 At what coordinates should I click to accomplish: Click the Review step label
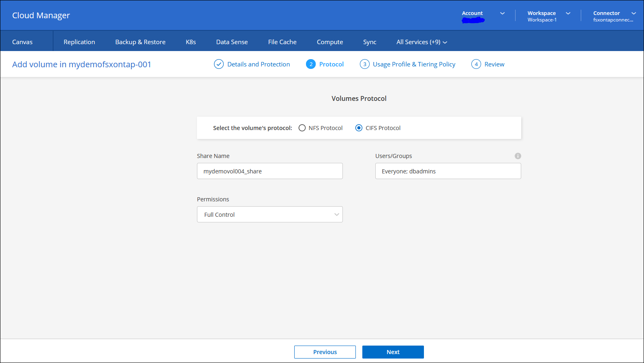pos(494,64)
